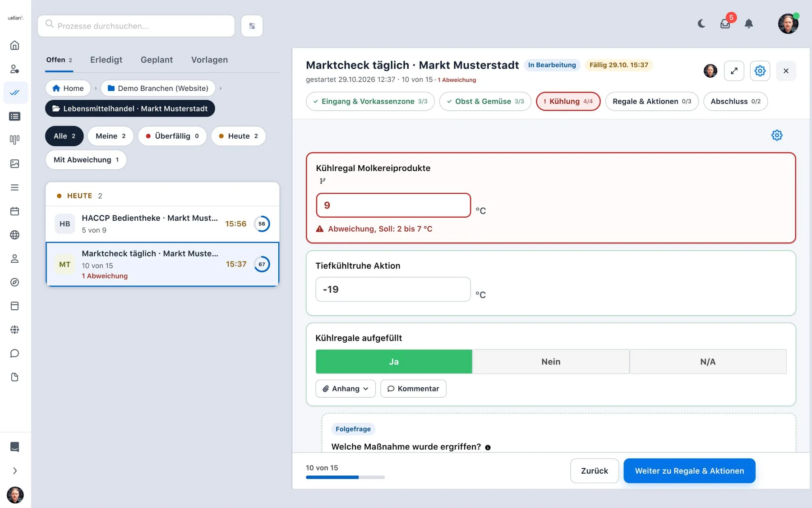Go to Home breadcrumb
This screenshot has width=812, height=508.
click(x=68, y=88)
